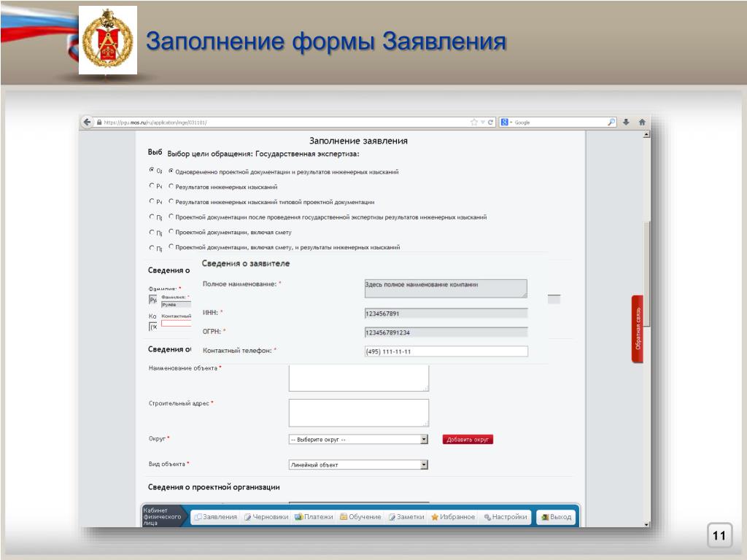The width and height of the screenshot is (747, 560).
Task: Click the 'Округ' field label
Action: coord(158,438)
